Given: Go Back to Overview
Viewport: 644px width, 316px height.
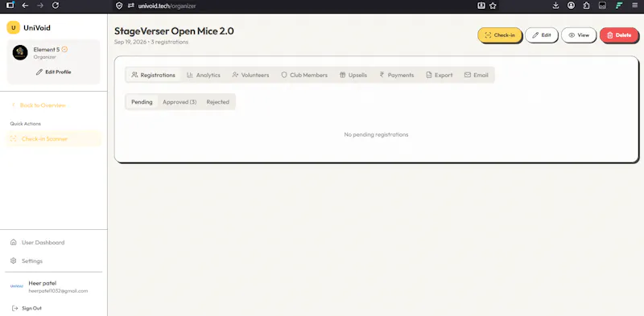Looking at the screenshot, I should [x=39, y=105].
